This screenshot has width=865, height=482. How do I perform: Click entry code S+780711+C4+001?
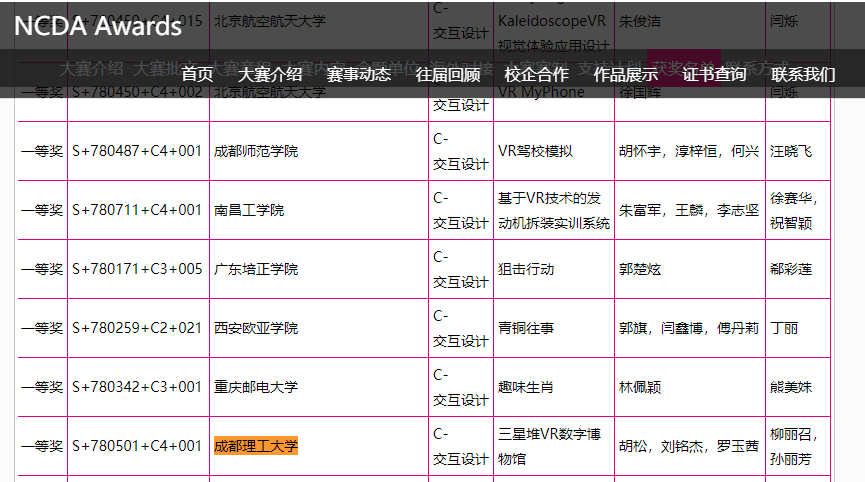(x=137, y=210)
